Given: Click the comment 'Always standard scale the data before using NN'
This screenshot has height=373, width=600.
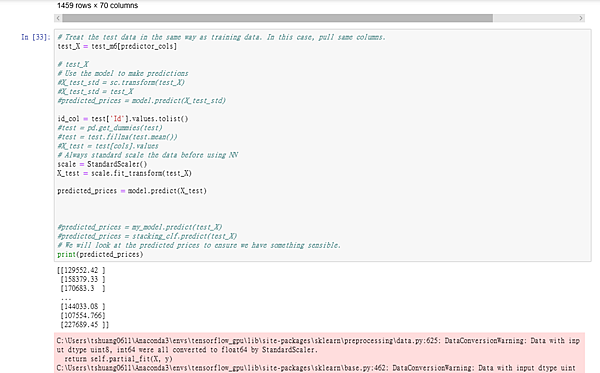Looking at the screenshot, I should (x=151, y=155).
